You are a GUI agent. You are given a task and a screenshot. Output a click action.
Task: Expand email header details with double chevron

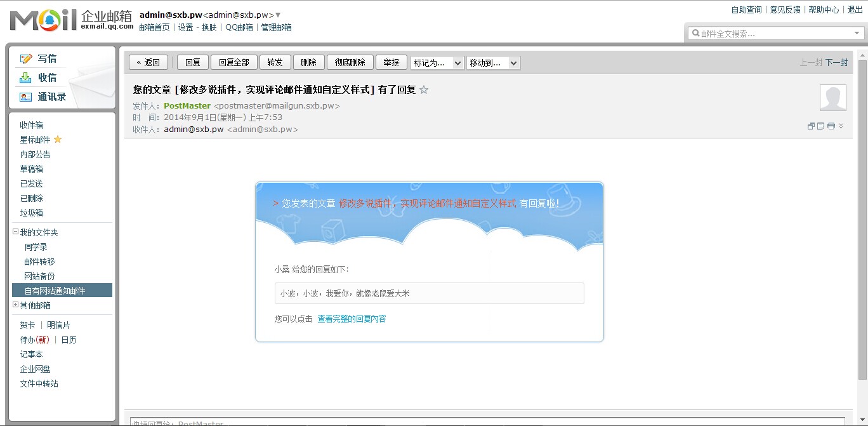coord(841,126)
